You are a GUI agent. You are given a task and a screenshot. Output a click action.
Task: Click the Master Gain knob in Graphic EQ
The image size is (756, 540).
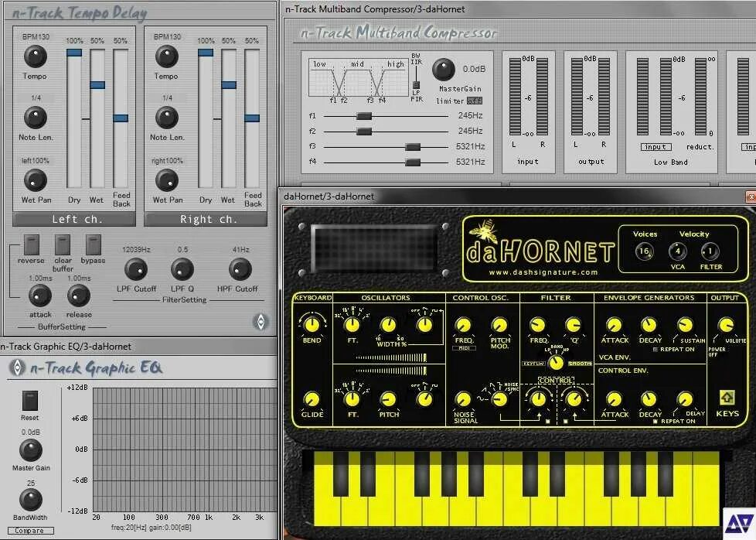30,450
